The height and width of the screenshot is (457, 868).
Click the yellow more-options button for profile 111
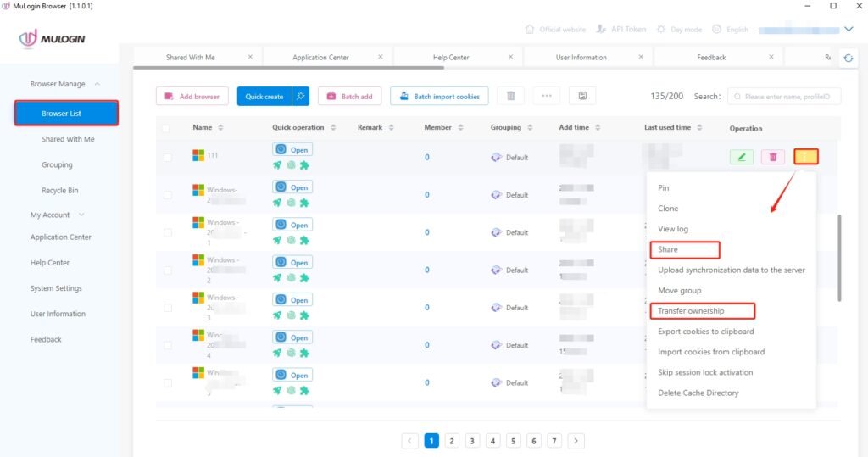tap(806, 157)
